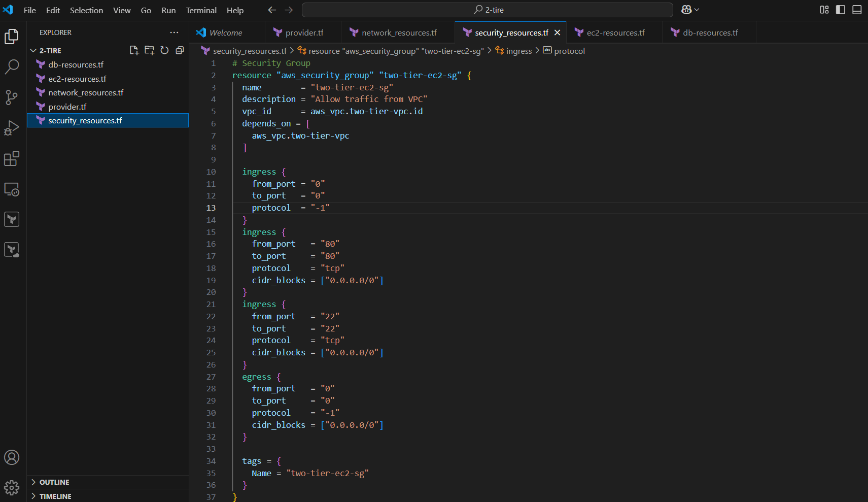Click the aws_vpc.two-tier-vpc.id reference on line 5
Screen dimensions: 868x502
tap(366, 111)
